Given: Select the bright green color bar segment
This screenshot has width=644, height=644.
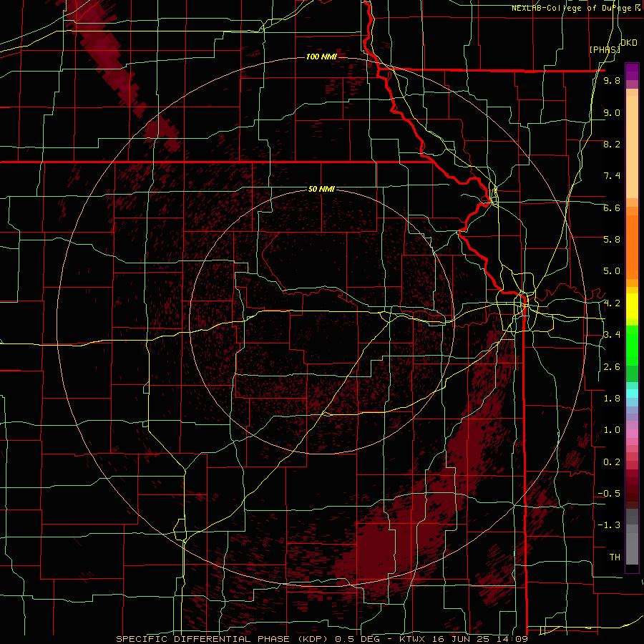Looking at the screenshot, I should 632,346.
